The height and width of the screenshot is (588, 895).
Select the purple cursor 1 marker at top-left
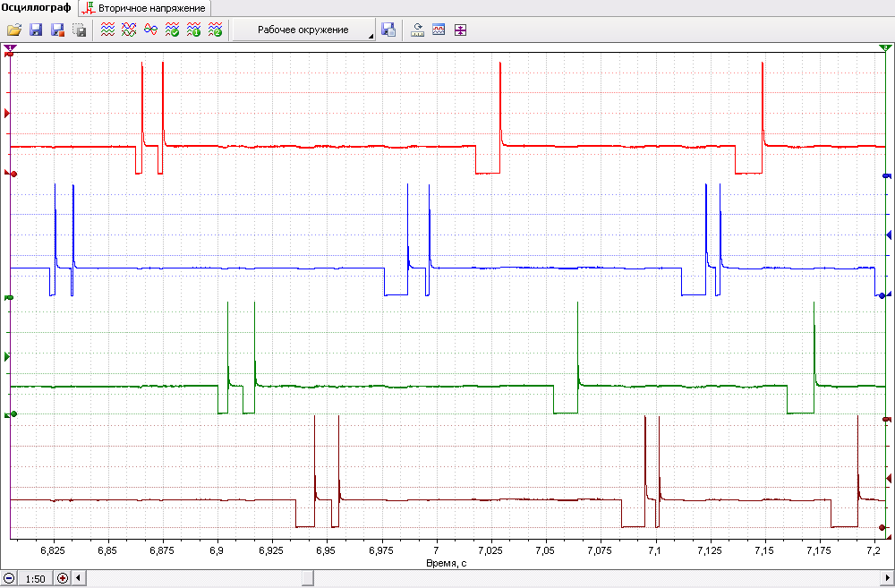tap(10, 48)
